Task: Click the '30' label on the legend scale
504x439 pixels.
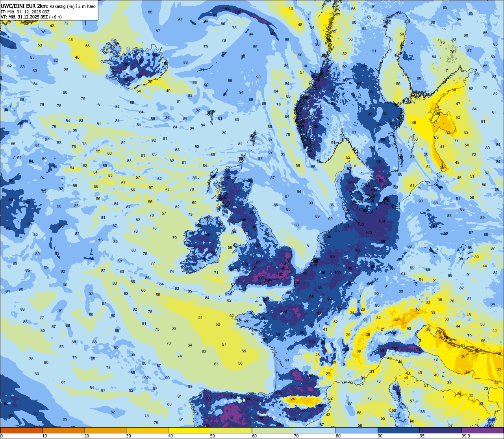Action: pos(128,436)
